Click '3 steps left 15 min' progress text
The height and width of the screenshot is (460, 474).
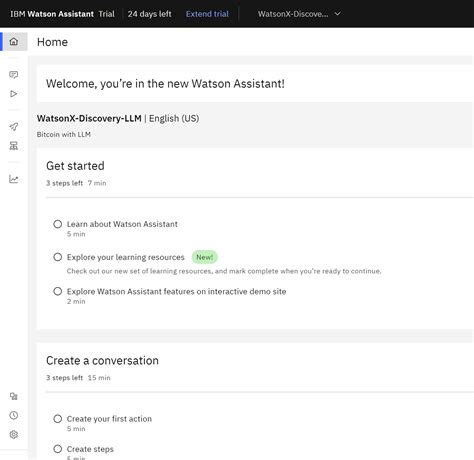click(78, 378)
